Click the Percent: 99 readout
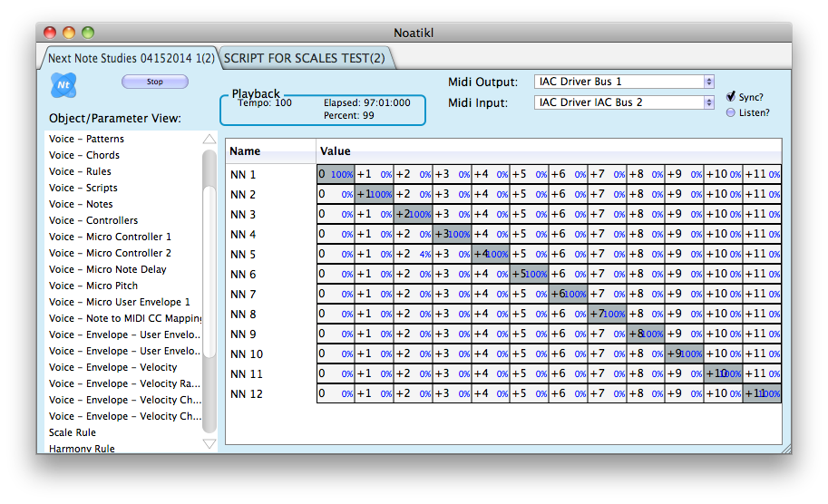The width and height of the screenshot is (828, 504). pos(348,116)
